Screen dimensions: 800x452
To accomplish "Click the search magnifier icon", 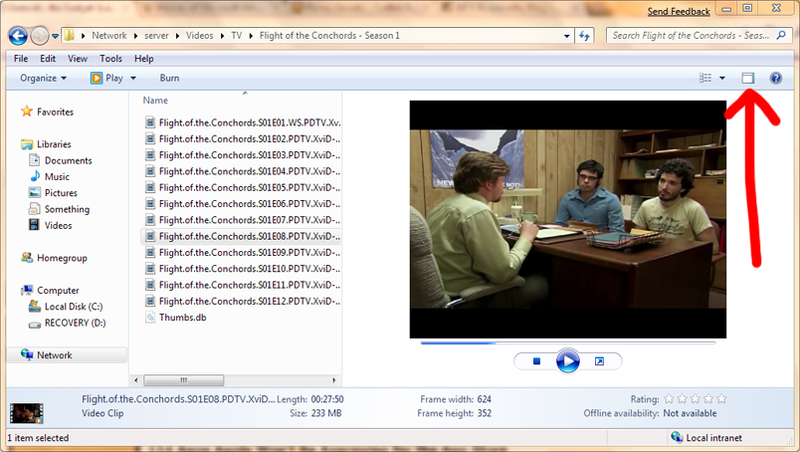I will [781, 35].
